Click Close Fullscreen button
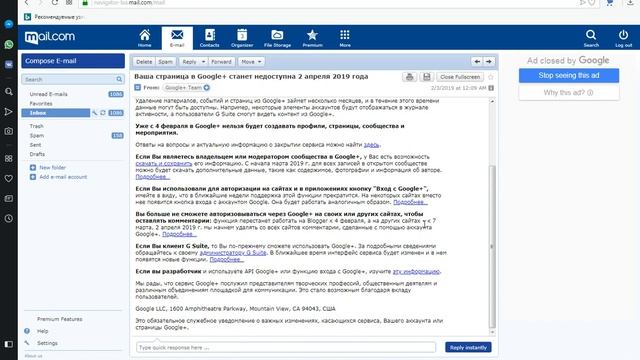Screen dimensions: 640x360 pos(460,77)
